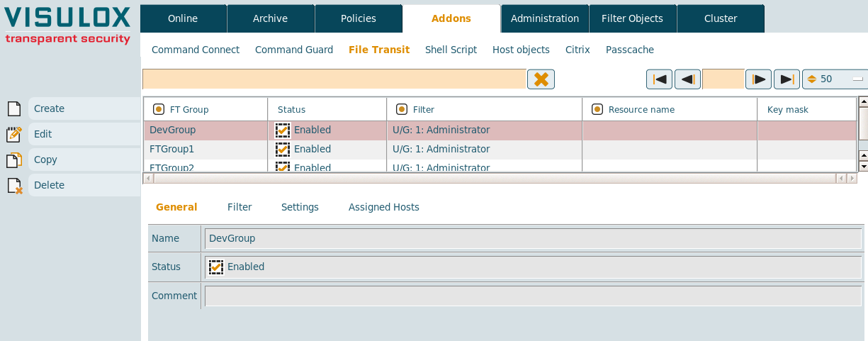Clear the search with orange X button
The width and height of the screenshot is (868, 341).
[x=541, y=79]
